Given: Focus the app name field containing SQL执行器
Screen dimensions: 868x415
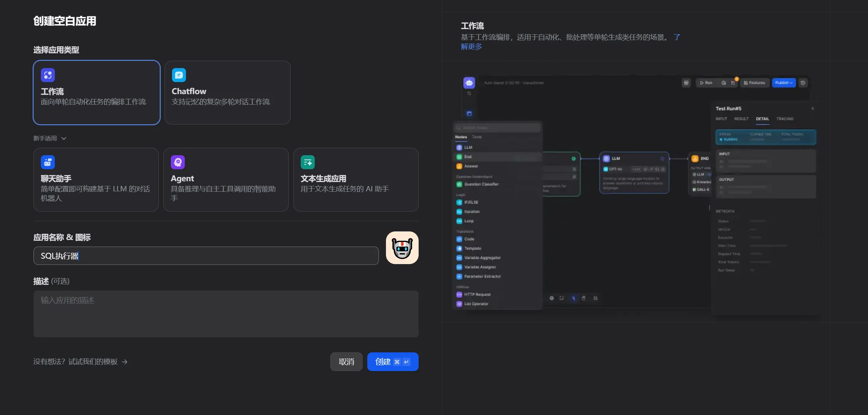Looking at the screenshot, I should [x=206, y=256].
